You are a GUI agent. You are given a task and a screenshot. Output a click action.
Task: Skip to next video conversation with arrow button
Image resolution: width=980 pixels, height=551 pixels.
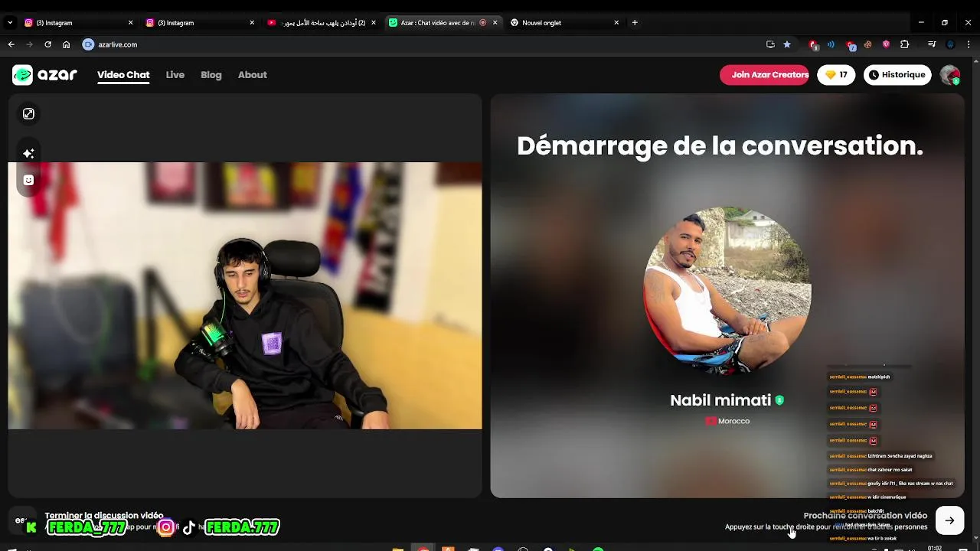(x=949, y=520)
